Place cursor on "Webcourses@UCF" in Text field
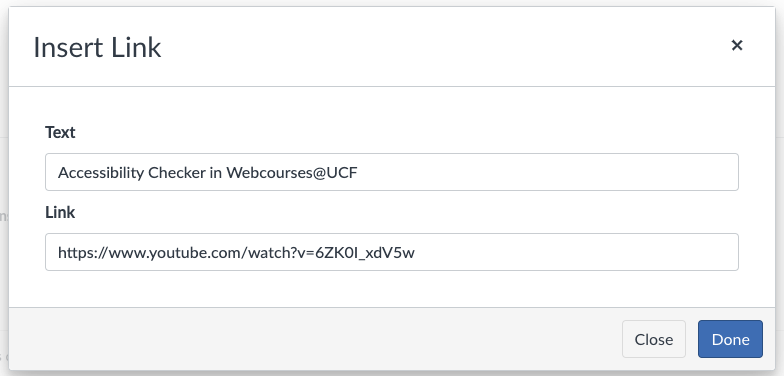 pos(292,172)
